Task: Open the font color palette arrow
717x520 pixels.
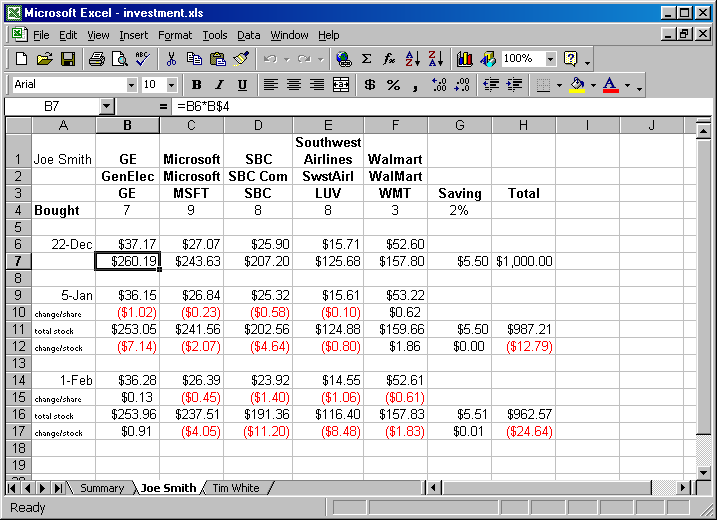Action: point(627,85)
